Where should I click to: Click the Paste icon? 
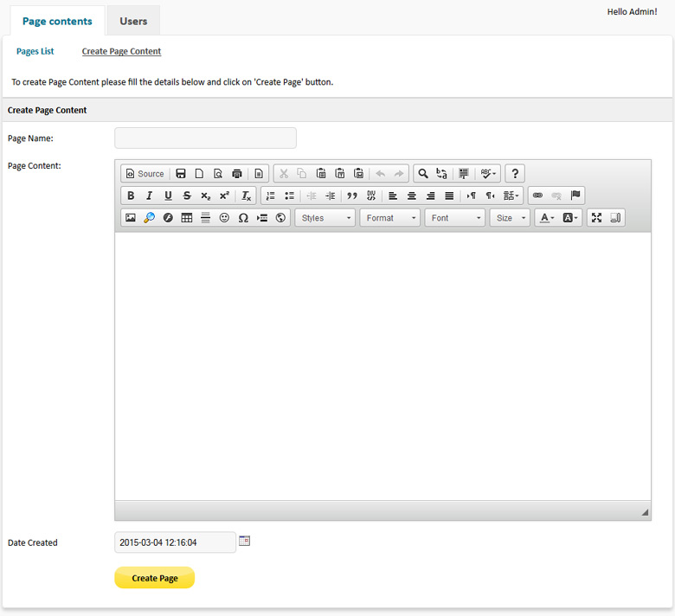[321, 174]
